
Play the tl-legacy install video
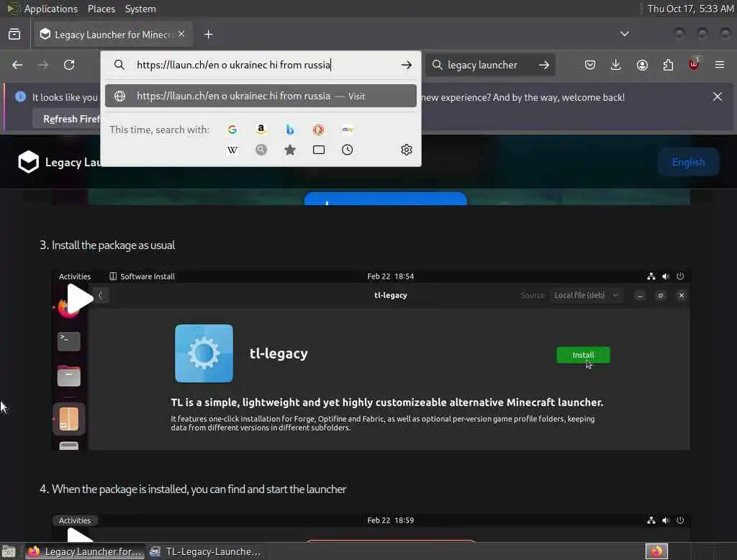(79, 299)
